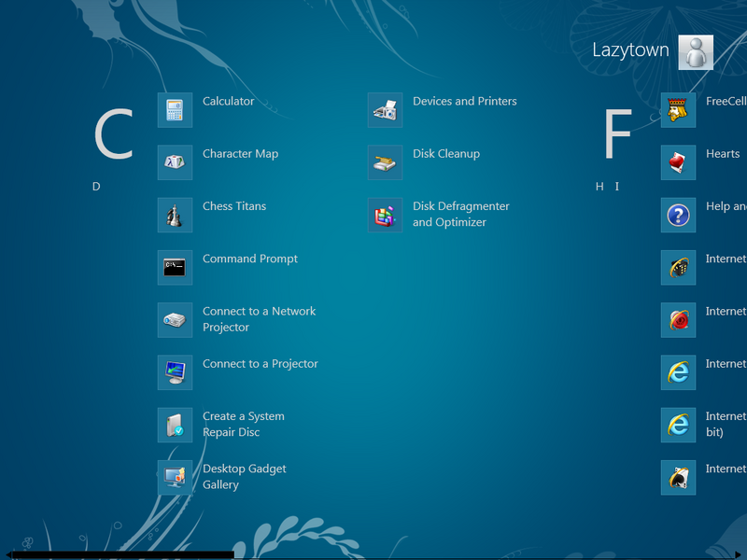The image size is (747, 560).
Task: Click the Lazytown user avatar picture
Action: (x=696, y=52)
